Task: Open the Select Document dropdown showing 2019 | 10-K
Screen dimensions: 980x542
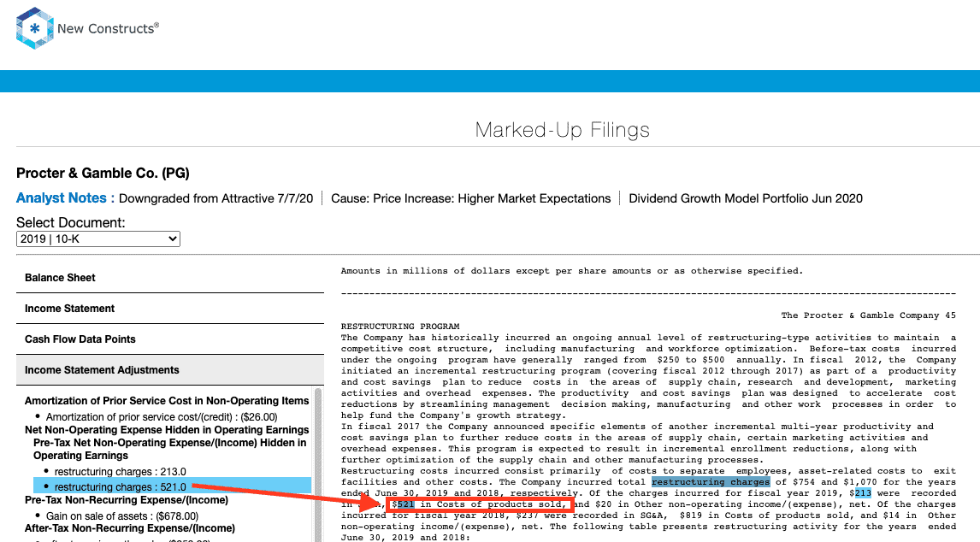Action: 98,239
